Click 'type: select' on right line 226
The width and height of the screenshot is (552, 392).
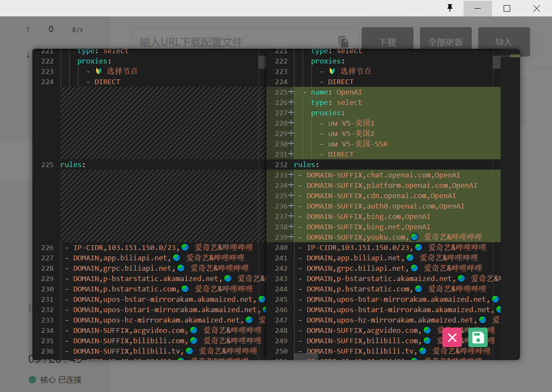click(337, 102)
